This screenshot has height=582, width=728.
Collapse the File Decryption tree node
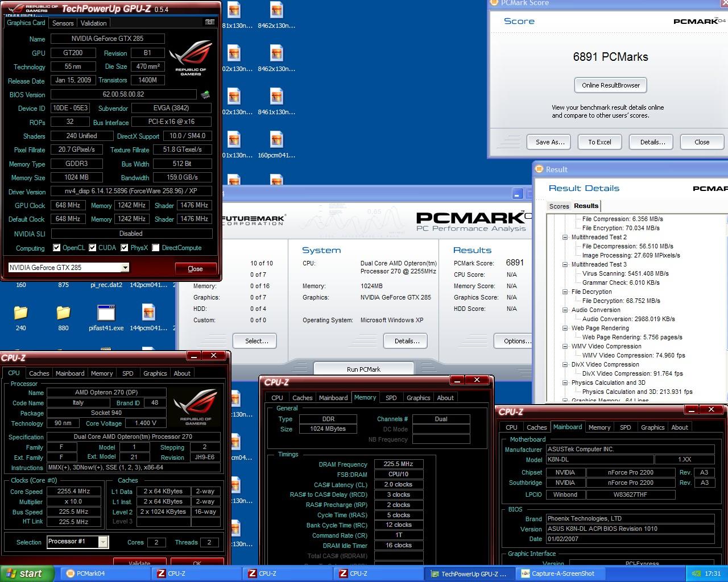click(x=565, y=292)
